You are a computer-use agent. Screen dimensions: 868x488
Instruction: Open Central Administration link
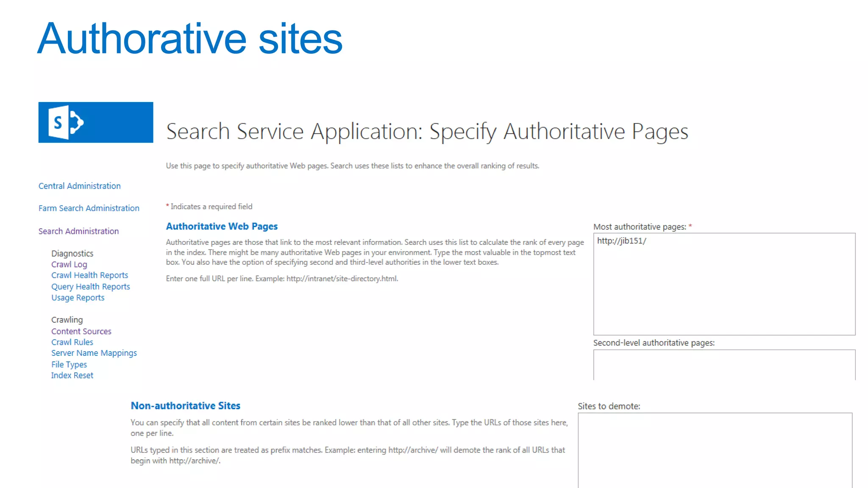click(79, 186)
